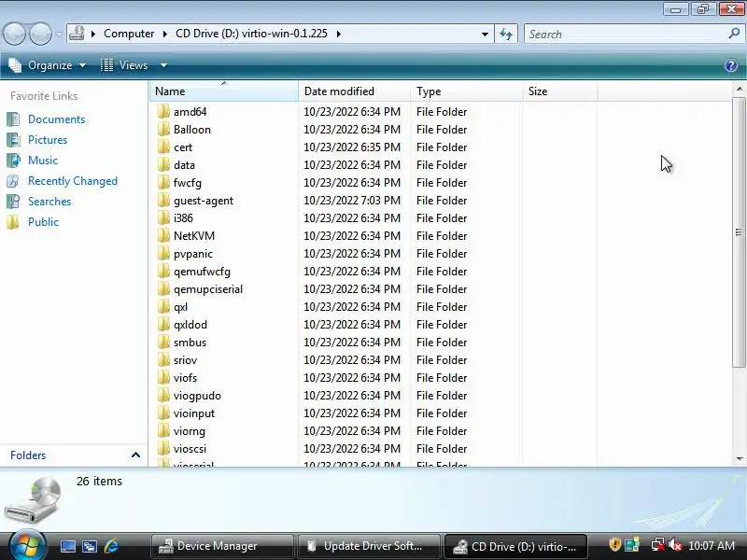
Task: Open the Organize menu
Action: tap(48, 65)
